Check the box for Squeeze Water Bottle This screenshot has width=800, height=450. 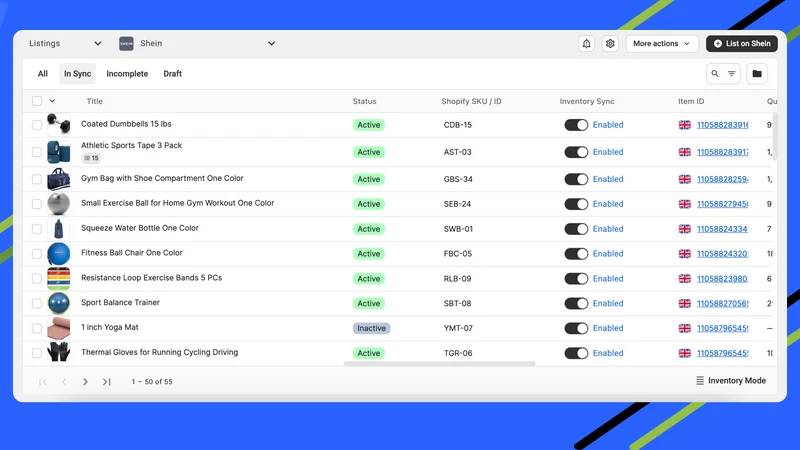pyautogui.click(x=37, y=229)
